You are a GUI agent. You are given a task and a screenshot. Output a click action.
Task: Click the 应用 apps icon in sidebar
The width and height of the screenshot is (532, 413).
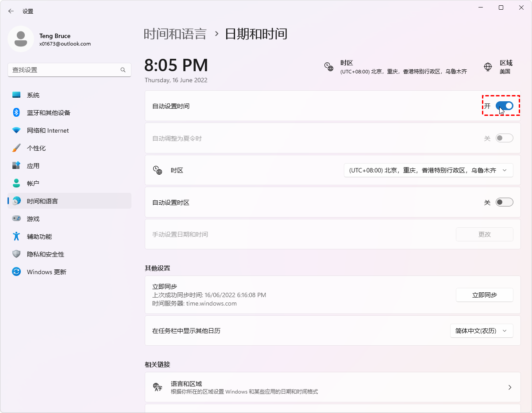point(16,166)
